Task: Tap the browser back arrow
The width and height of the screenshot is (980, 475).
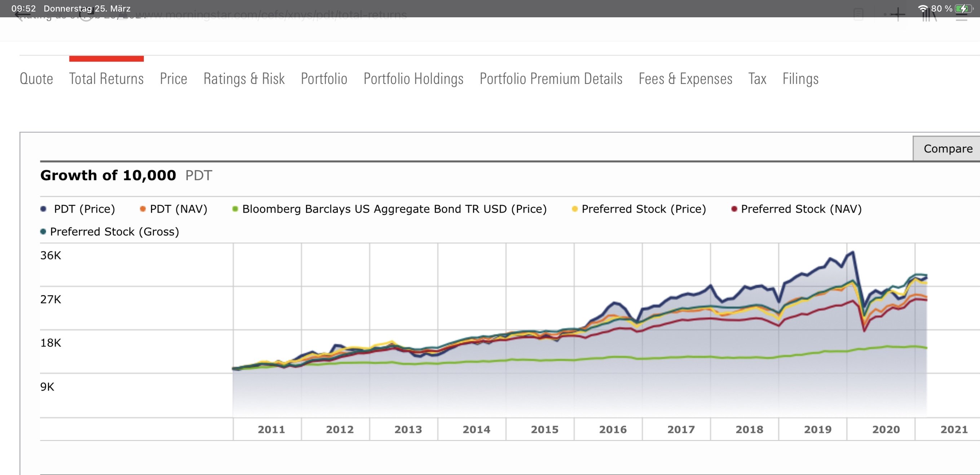Action: click(x=22, y=15)
